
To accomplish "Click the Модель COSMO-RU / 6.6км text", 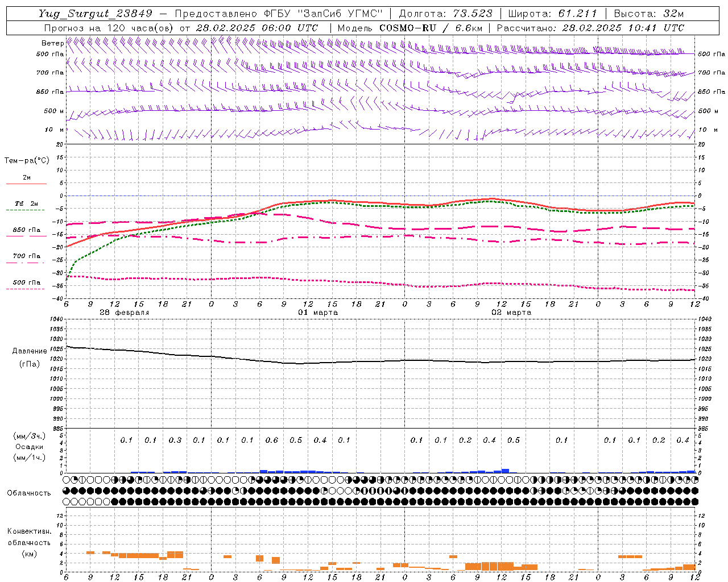I will point(410,28).
